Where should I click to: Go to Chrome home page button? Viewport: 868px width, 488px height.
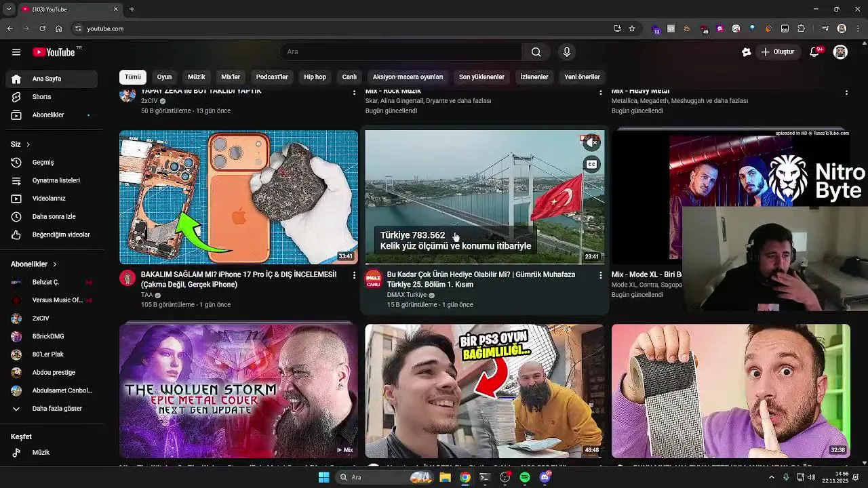click(59, 28)
